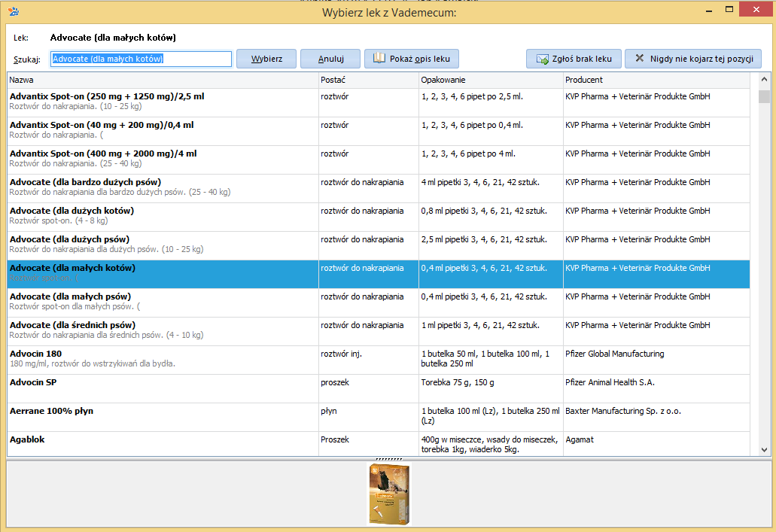Sort by Producent column header
The image size is (776, 532).
pos(657,81)
